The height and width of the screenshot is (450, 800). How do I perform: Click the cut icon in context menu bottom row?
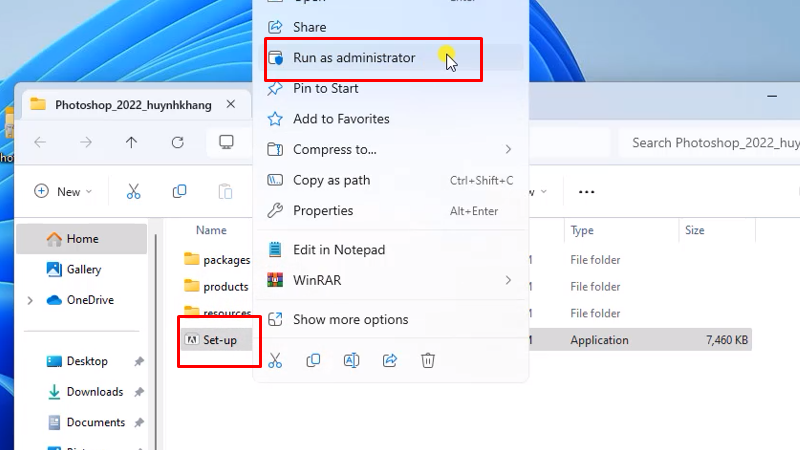(276, 360)
